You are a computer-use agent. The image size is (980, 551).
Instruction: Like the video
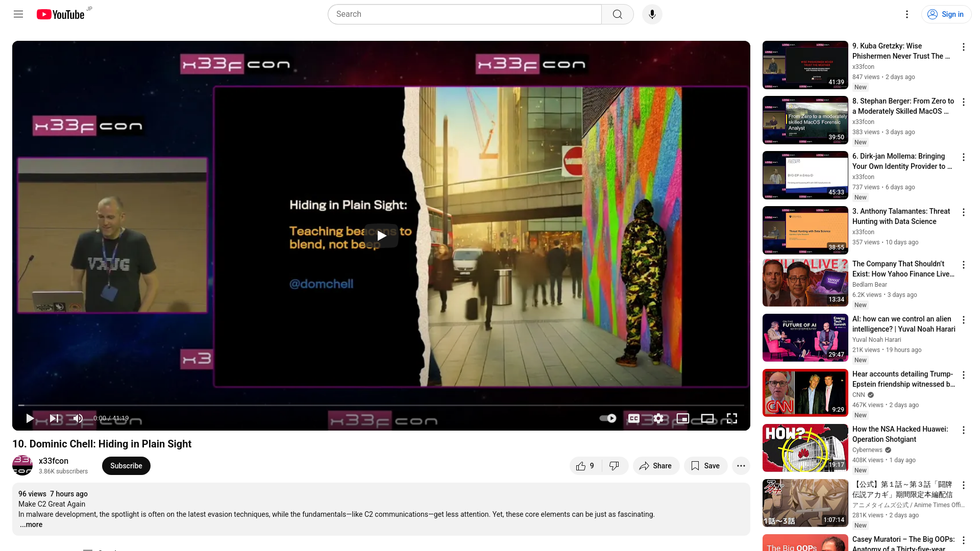pos(585,466)
